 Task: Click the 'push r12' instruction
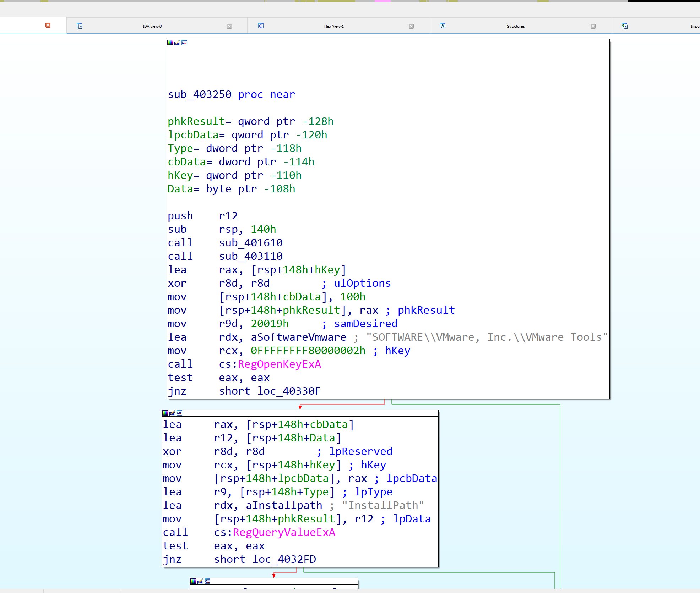click(x=203, y=216)
